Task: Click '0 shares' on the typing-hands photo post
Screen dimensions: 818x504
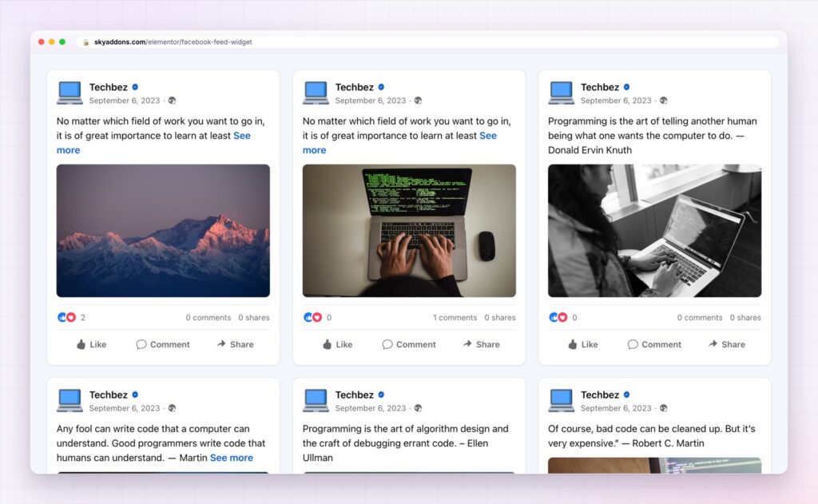Action: [x=500, y=317]
